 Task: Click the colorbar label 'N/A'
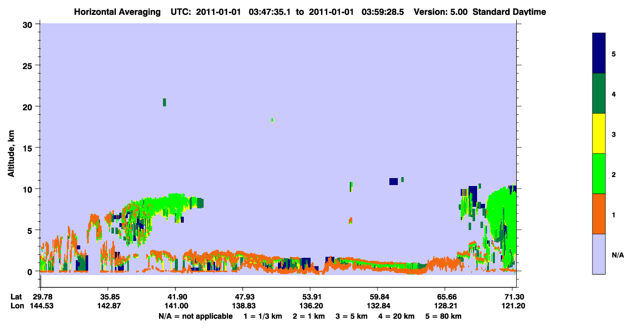617,255
